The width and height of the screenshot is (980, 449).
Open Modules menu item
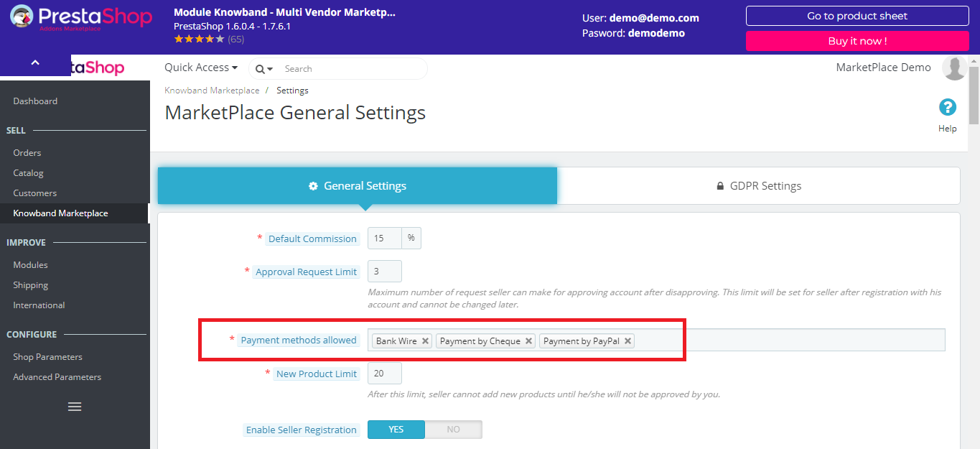pyautogui.click(x=30, y=265)
